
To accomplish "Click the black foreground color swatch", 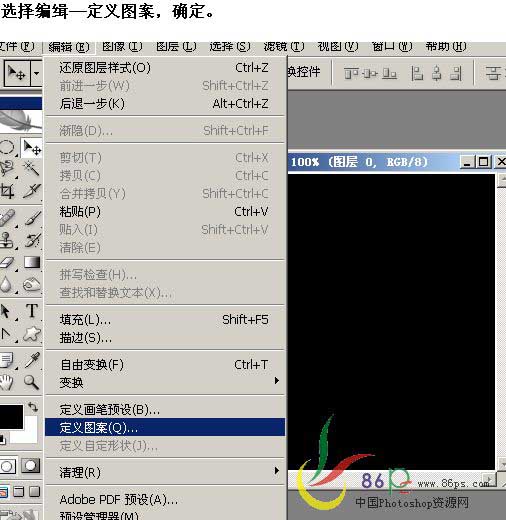I will pyautogui.click(x=11, y=417).
